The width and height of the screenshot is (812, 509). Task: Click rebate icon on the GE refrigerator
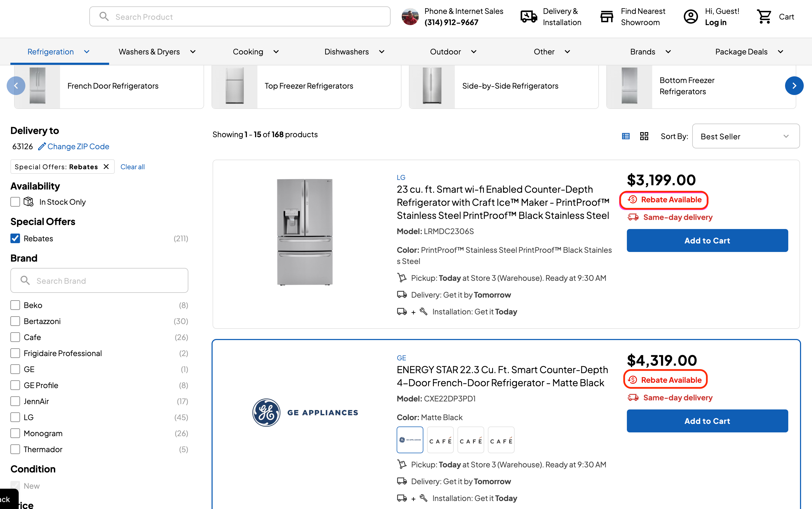coord(632,380)
